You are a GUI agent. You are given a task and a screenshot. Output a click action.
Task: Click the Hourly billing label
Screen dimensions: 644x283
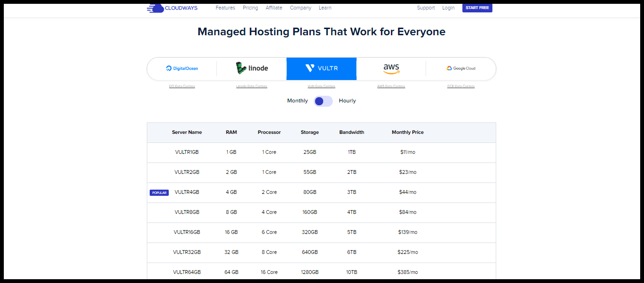tap(348, 101)
